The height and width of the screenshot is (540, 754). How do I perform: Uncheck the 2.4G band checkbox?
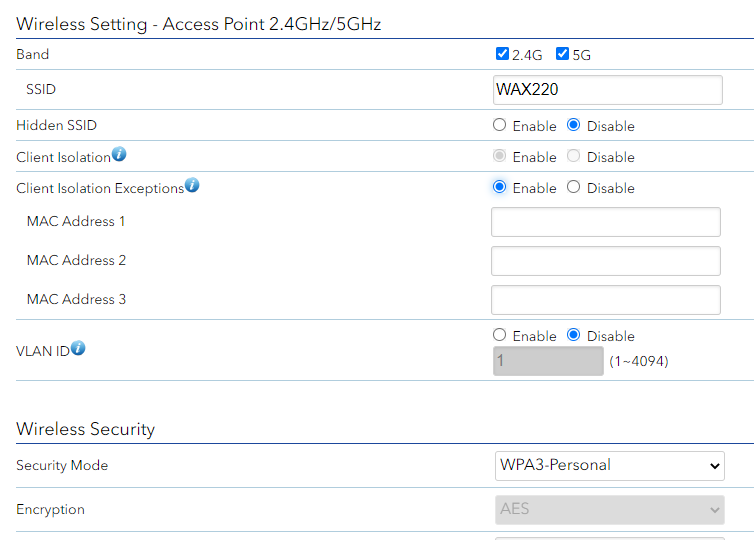coord(502,53)
